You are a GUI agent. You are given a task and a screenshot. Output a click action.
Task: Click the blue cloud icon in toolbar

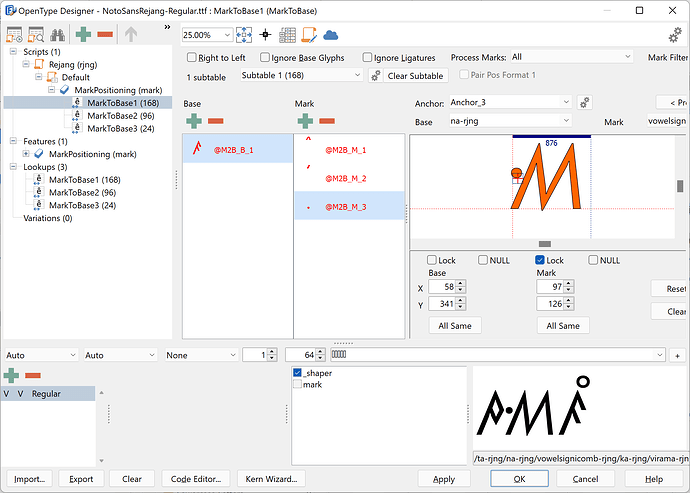330,34
